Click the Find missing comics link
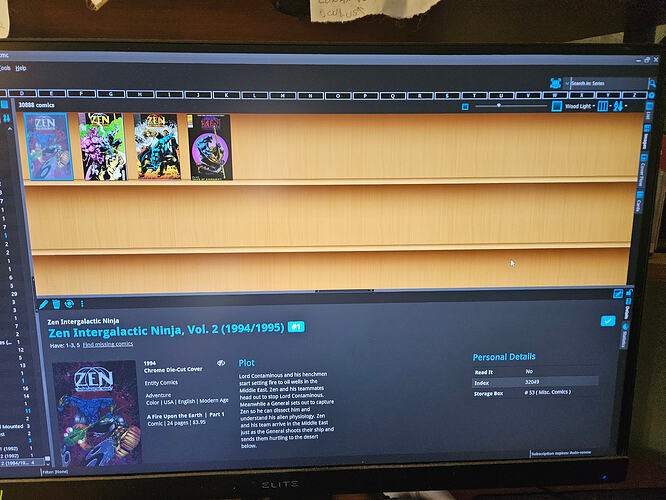The image size is (666, 500). [110, 344]
